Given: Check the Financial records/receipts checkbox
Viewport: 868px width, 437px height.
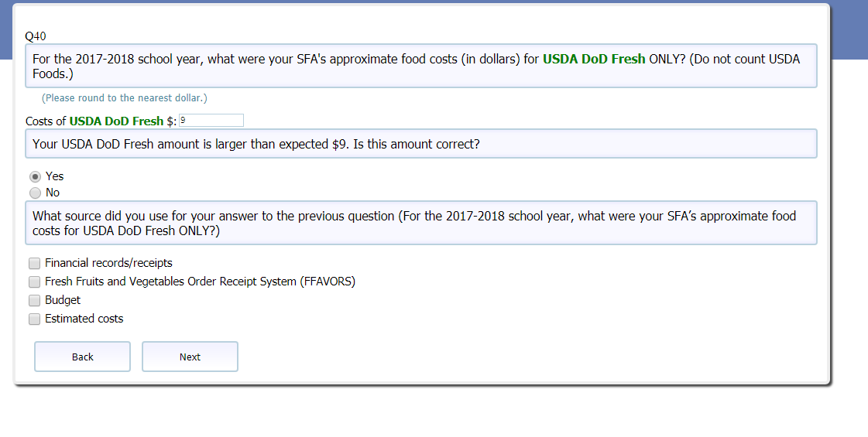Looking at the screenshot, I should (35, 263).
